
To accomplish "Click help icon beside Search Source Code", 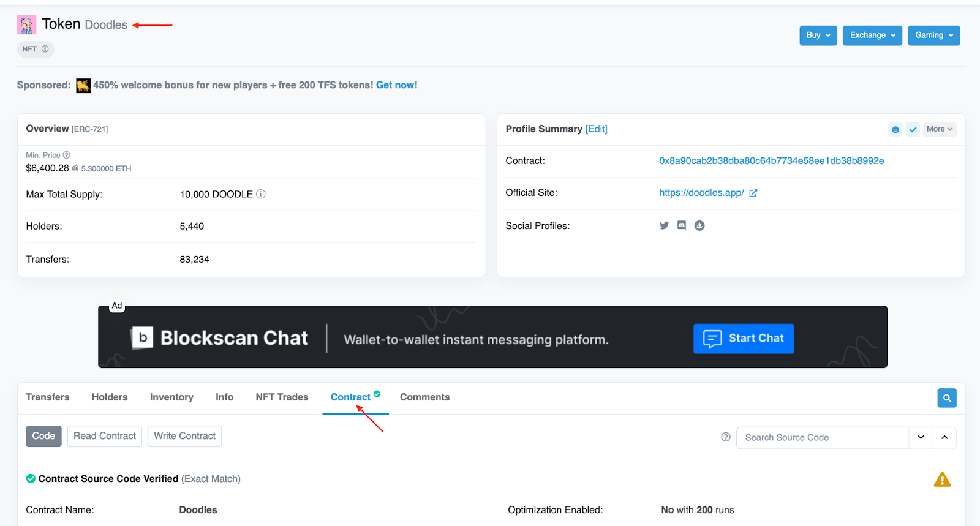I will click(x=726, y=437).
